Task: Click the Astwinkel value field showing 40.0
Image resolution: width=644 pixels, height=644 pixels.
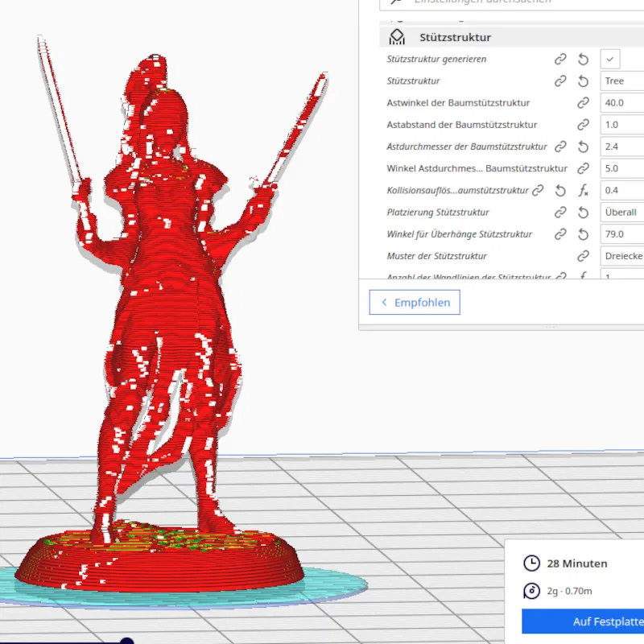Action: coord(621,103)
